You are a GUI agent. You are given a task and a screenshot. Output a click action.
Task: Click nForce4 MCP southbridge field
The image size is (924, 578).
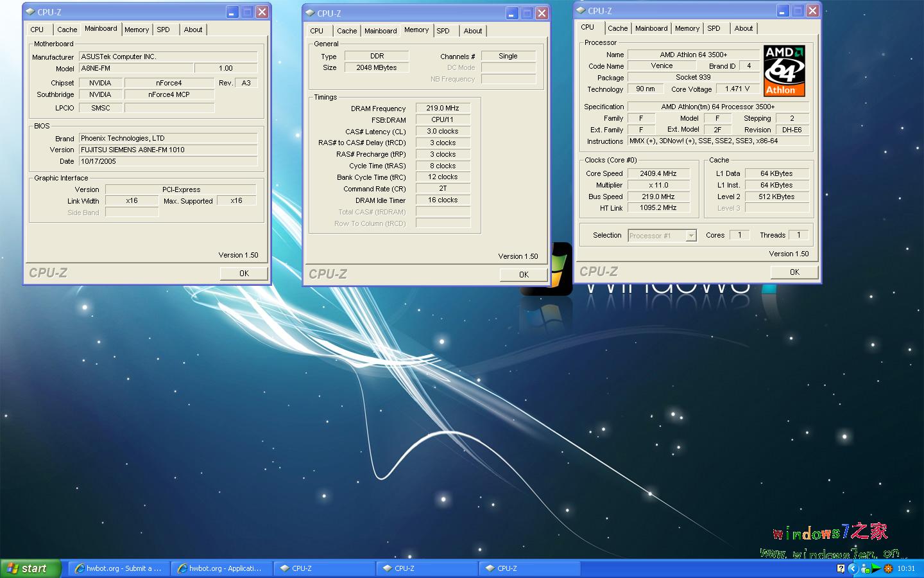(169, 94)
